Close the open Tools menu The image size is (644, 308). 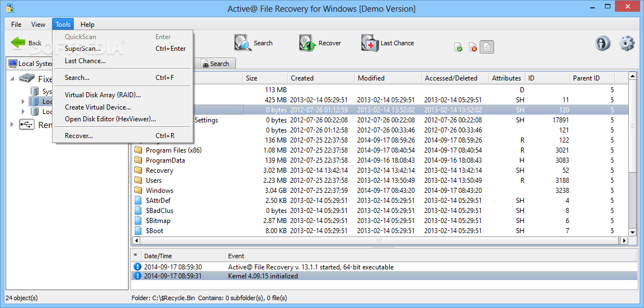point(63,24)
